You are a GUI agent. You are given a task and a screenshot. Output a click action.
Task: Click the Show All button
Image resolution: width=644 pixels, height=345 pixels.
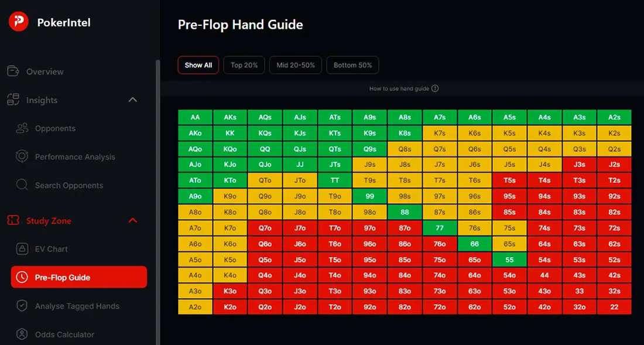[x=198, y=65]
